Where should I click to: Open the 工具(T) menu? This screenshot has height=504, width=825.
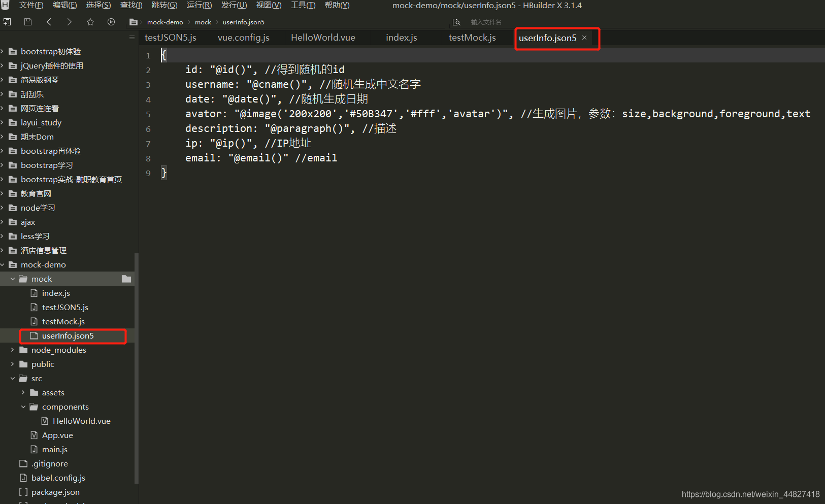click(x=303, y=5)
